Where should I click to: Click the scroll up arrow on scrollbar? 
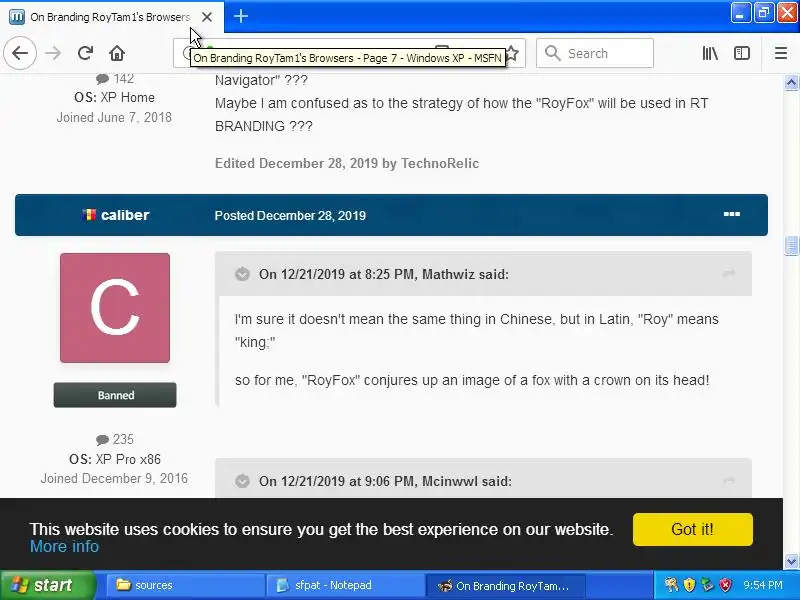coord(791,82)
